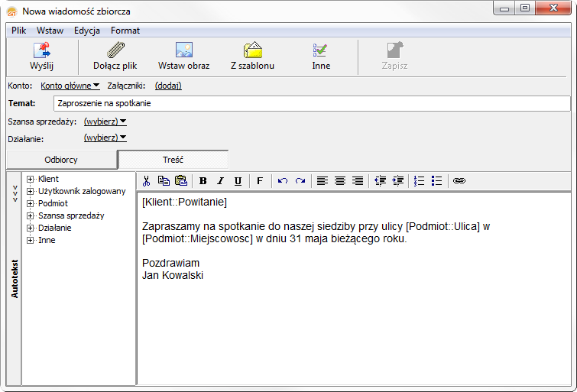The height and width of the screenshot is (392, 577).
Task: Click the (dodaj) attachments link
Action: click(x=168, y=86)
